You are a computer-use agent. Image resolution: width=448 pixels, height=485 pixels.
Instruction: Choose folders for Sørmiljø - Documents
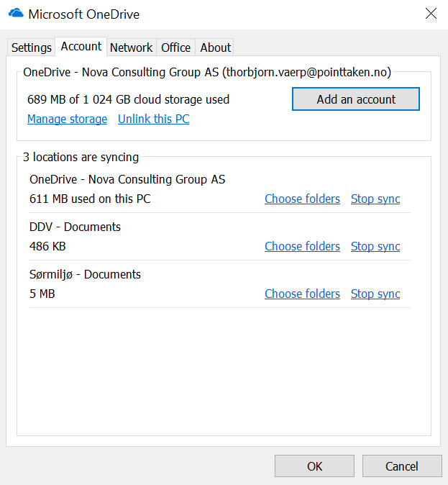[302, 294]
